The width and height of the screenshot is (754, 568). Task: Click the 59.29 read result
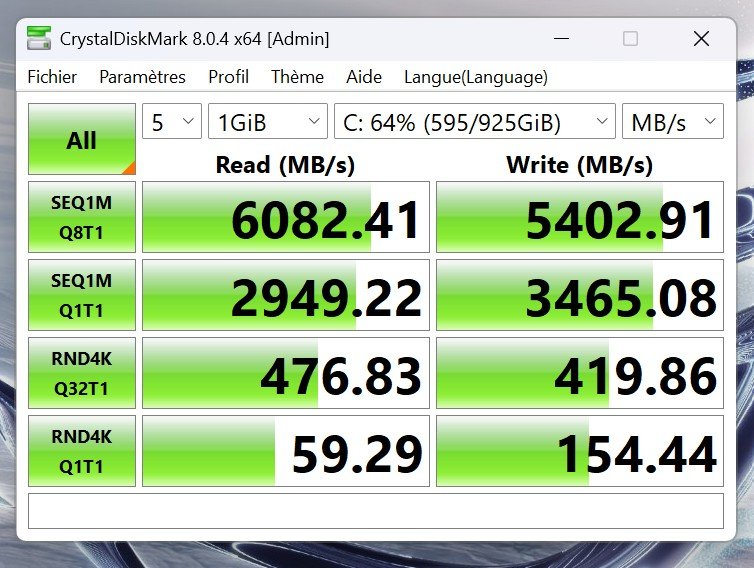[x=286, y=451]
